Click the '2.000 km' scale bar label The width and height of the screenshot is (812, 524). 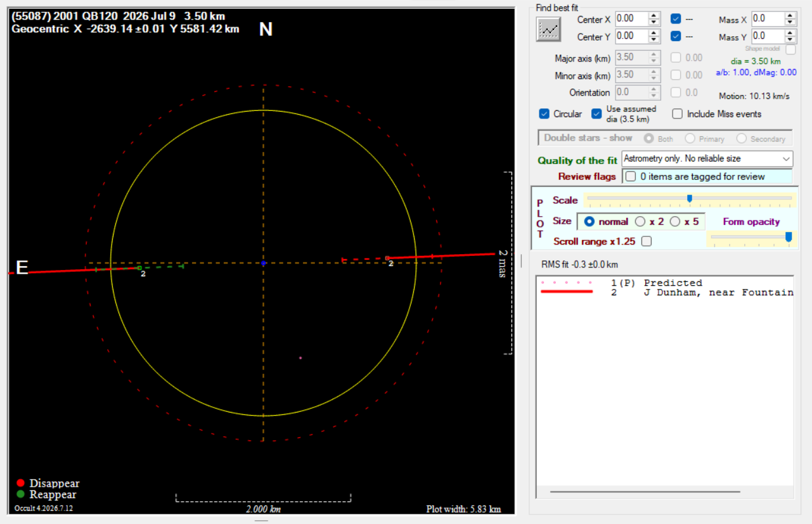pyautogui.click(x=263, y=509)
